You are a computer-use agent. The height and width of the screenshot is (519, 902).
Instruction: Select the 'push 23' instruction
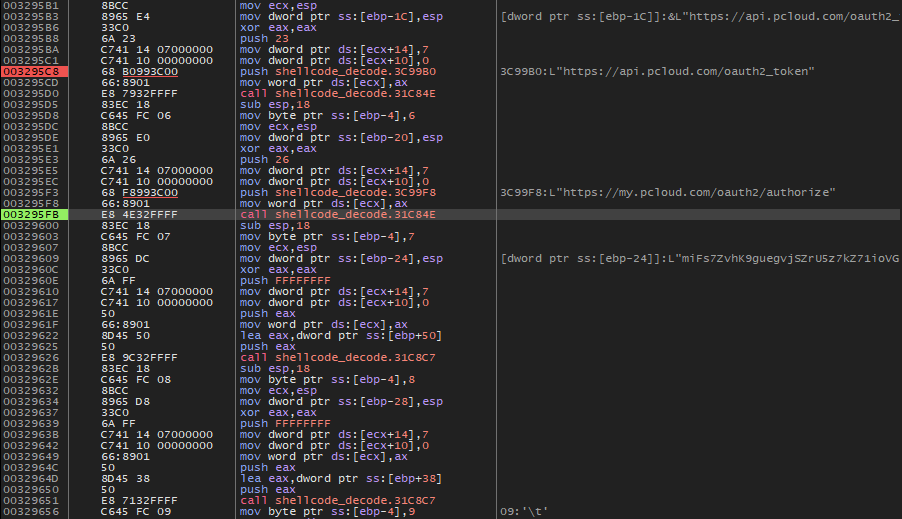265,39
